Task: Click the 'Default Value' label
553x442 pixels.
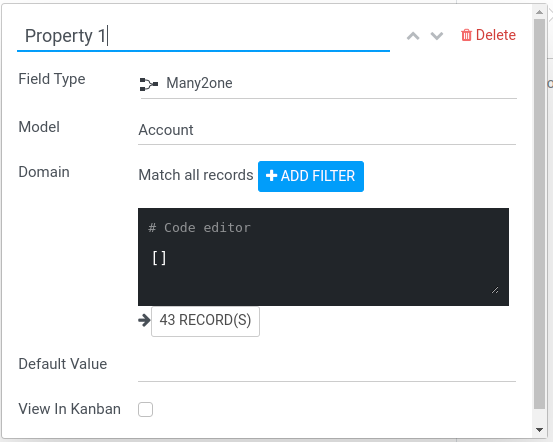Action: [63, 364]
